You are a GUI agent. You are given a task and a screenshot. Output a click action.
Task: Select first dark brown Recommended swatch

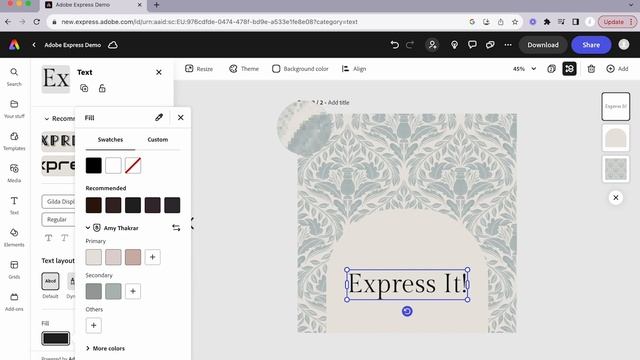click(93, 205)
